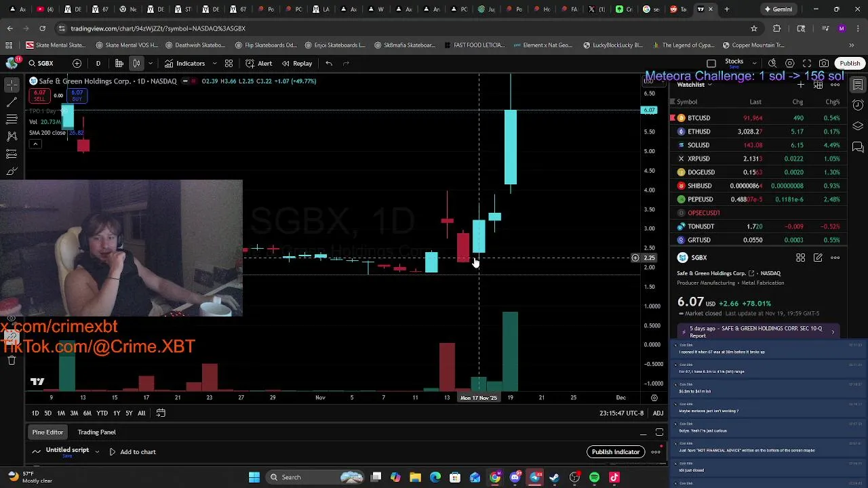Open watchlist advanced view grid icon
868x488 pixels.
(818, 85)
